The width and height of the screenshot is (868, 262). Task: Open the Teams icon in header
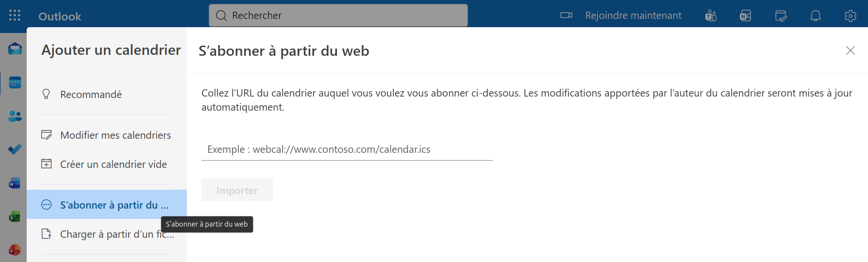coord(711,16)
